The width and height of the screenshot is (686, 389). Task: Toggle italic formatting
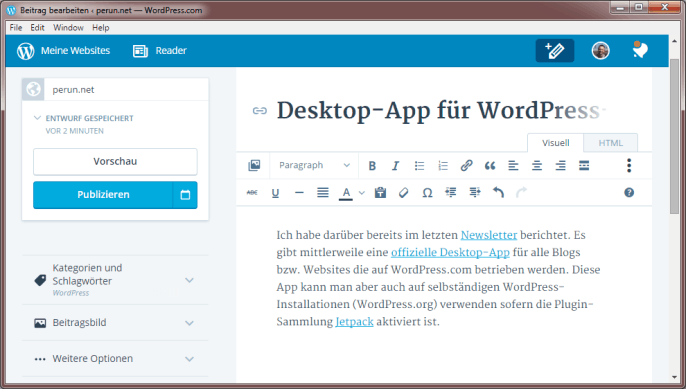(x=396, y=166)
